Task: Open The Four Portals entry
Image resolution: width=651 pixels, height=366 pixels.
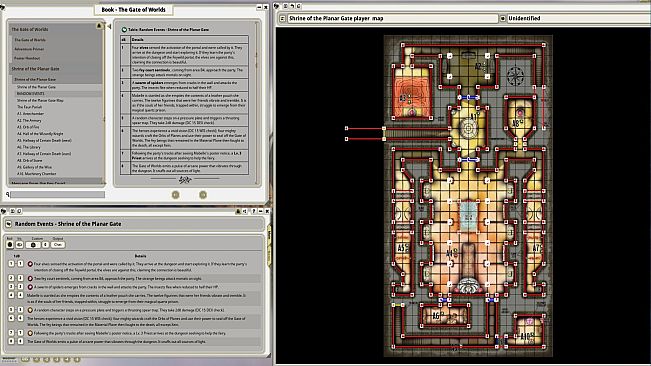Action: 29,107
